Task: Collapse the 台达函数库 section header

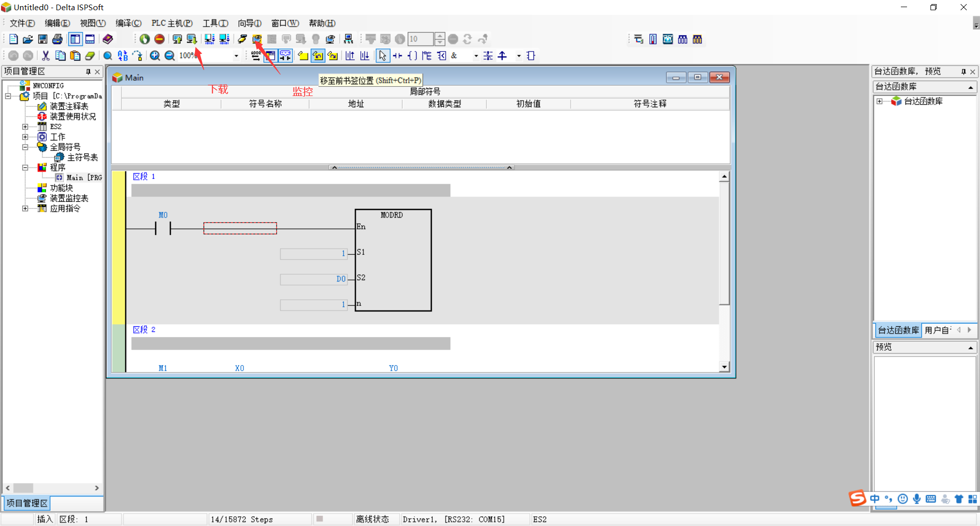Action: point(970,87)
